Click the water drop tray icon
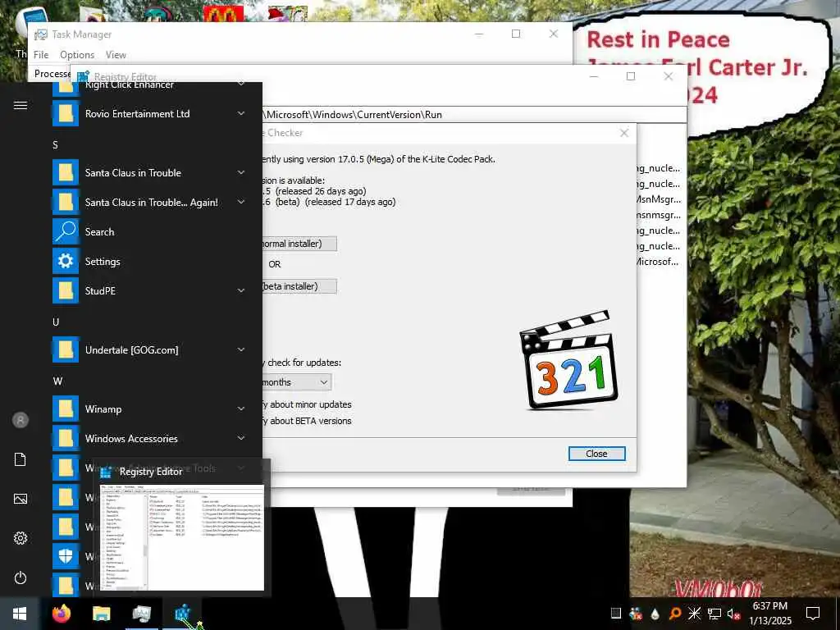This screenshot has width=840, height=630. [655, 614]
